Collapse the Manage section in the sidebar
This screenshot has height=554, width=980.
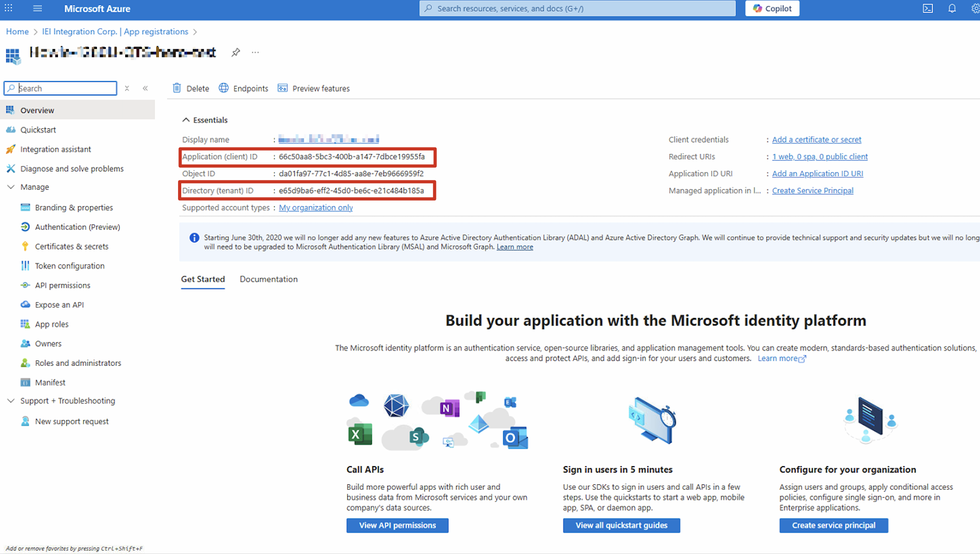click(11, 187)
